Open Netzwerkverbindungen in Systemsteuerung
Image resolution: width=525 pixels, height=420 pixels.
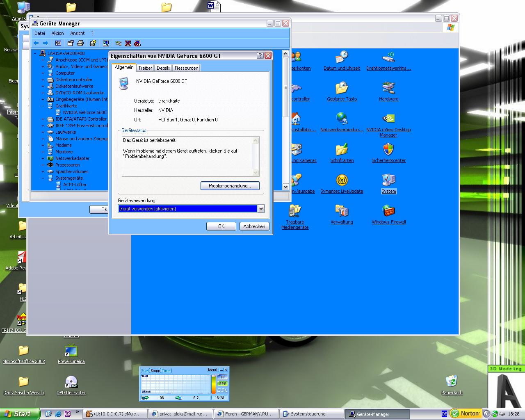click(342, 122)
